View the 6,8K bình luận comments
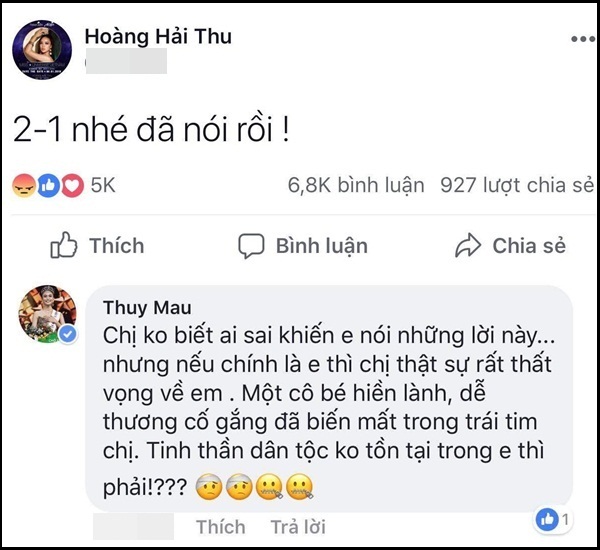The width and height of the screenshot is (600, 550). tap(355, 186)
